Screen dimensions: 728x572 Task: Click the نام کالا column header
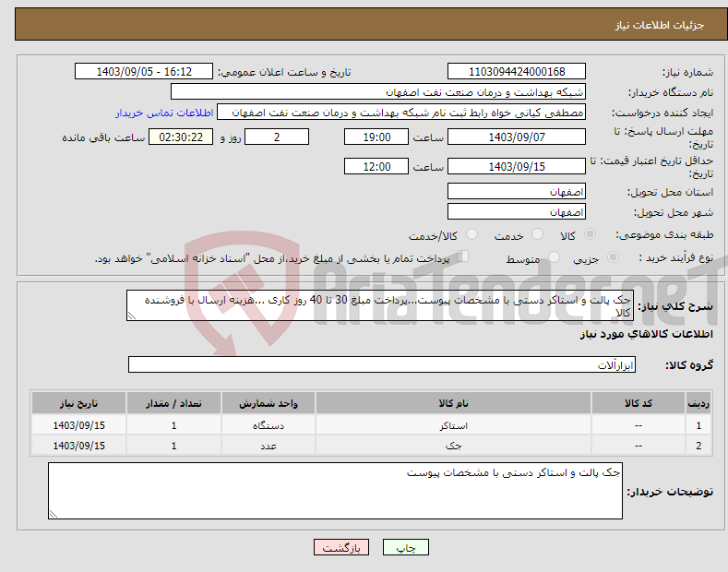pos(453,403)
